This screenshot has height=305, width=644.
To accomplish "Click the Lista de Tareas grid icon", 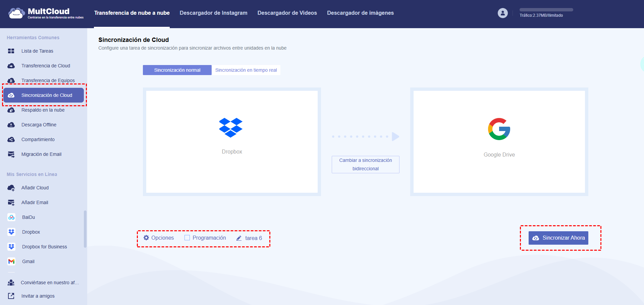I will (x=11, y=51).
